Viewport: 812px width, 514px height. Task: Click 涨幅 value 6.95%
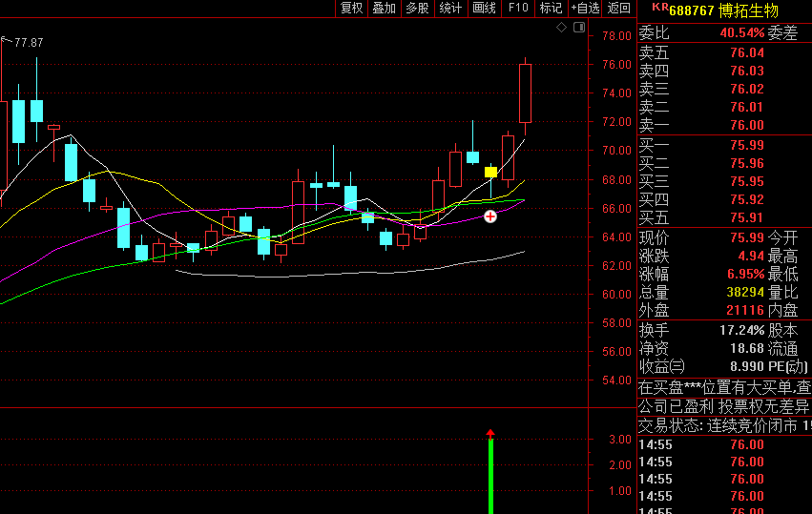click(745, 274)
